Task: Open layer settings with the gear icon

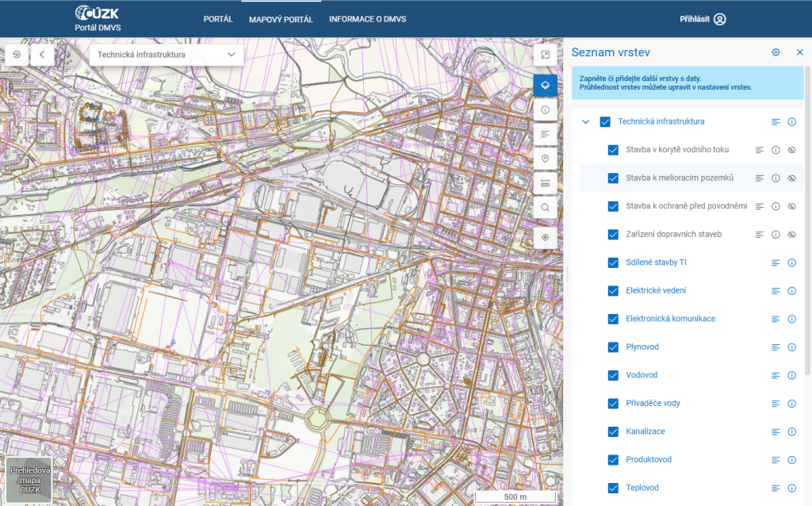Action: [x=776, y=52]
